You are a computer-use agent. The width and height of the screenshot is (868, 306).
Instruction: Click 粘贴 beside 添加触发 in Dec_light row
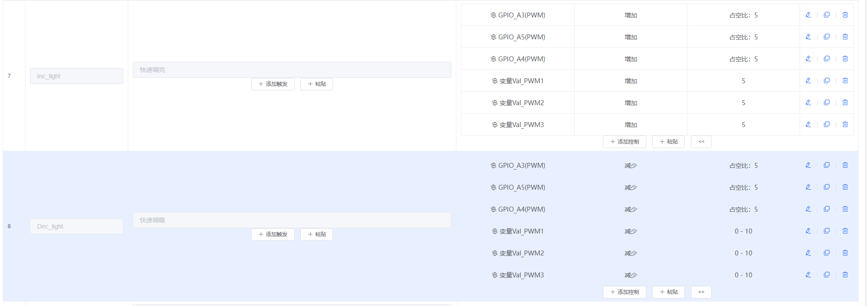[316, 234]
